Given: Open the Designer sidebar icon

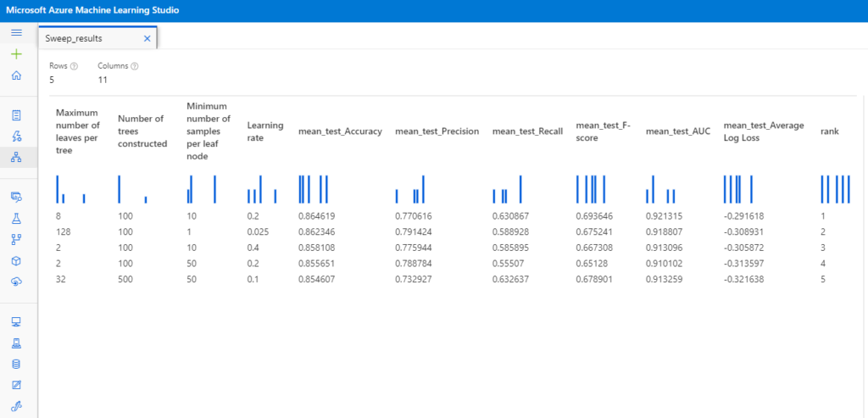Looking at the screenshot, I should point(17,158).
